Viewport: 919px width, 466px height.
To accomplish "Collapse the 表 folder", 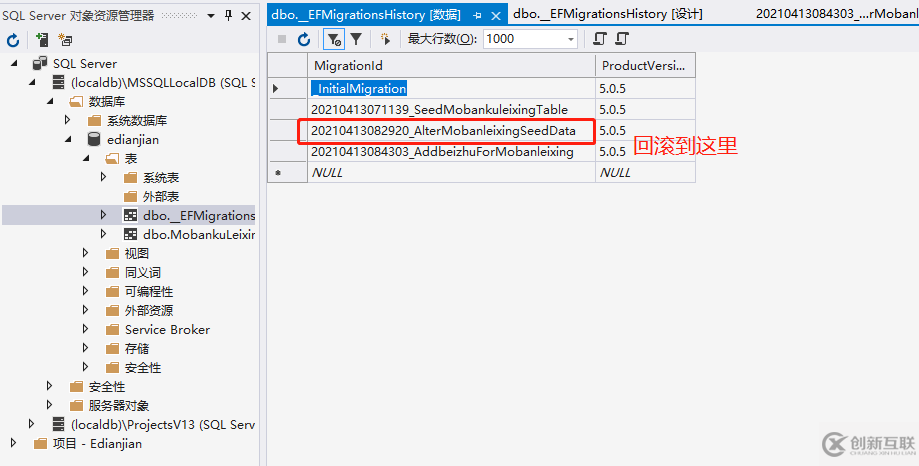I will pyautogui.click(x=87, y=158).
